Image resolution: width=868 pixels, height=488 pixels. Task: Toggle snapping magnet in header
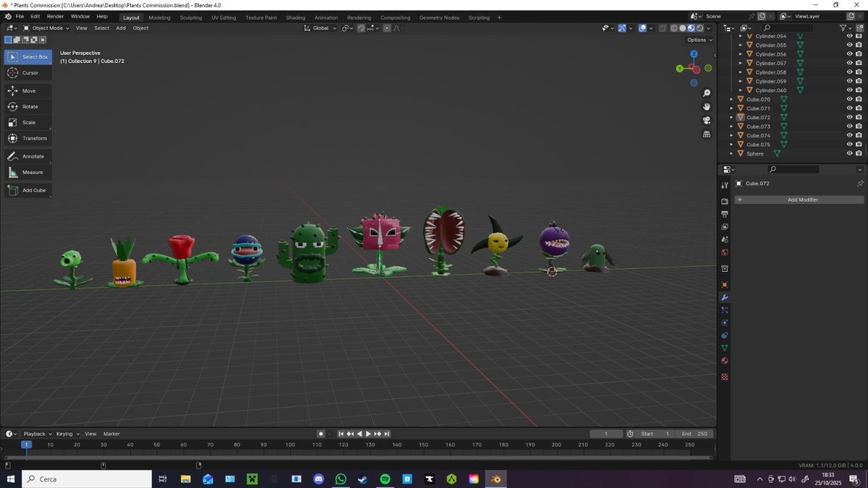[x=362, y=28]
